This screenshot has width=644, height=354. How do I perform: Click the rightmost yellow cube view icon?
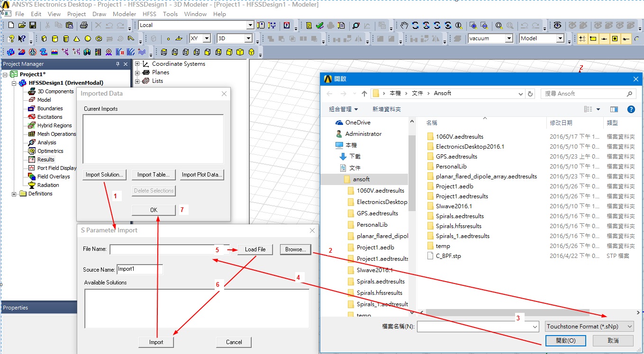coord(252,52)
